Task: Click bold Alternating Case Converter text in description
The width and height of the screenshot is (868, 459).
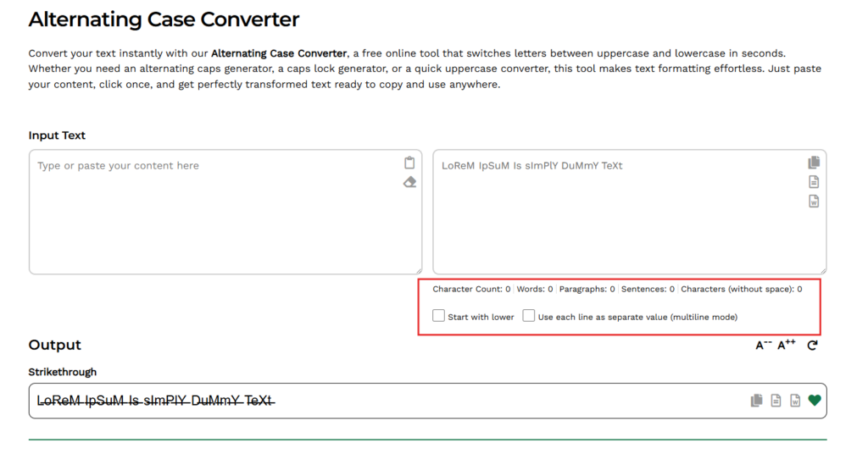Action: pos(279,53)
